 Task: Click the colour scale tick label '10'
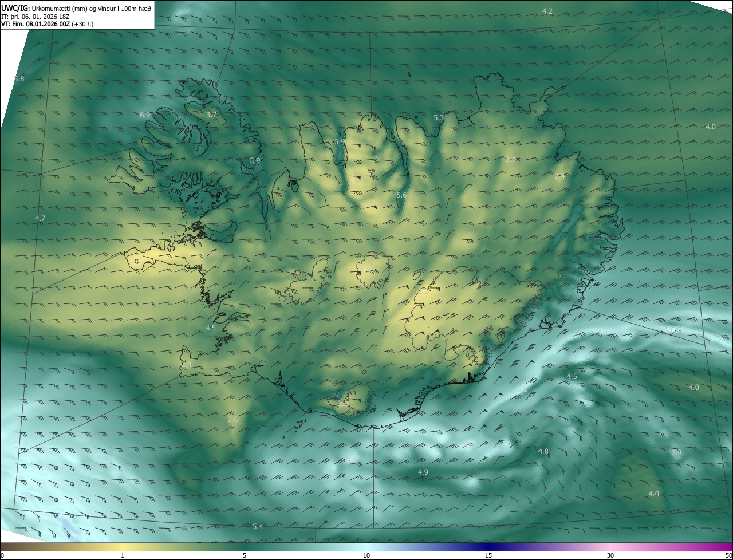click(366, 555)
